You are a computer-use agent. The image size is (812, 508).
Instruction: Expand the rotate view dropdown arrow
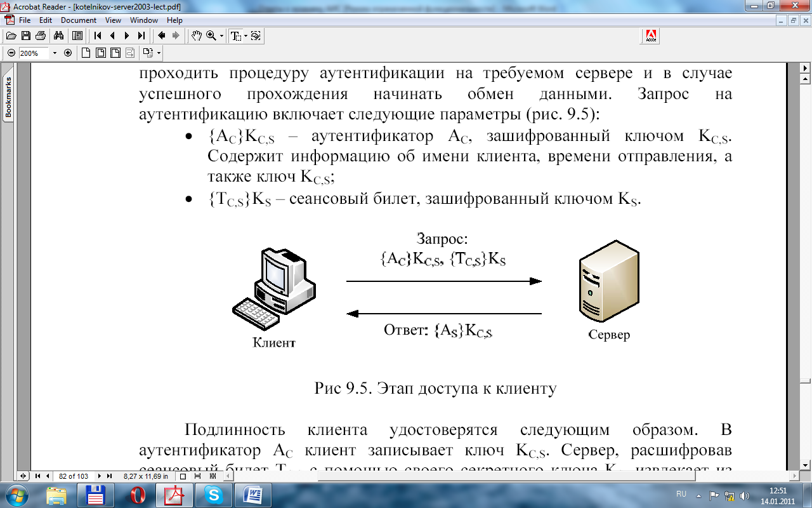click(159, 53)
